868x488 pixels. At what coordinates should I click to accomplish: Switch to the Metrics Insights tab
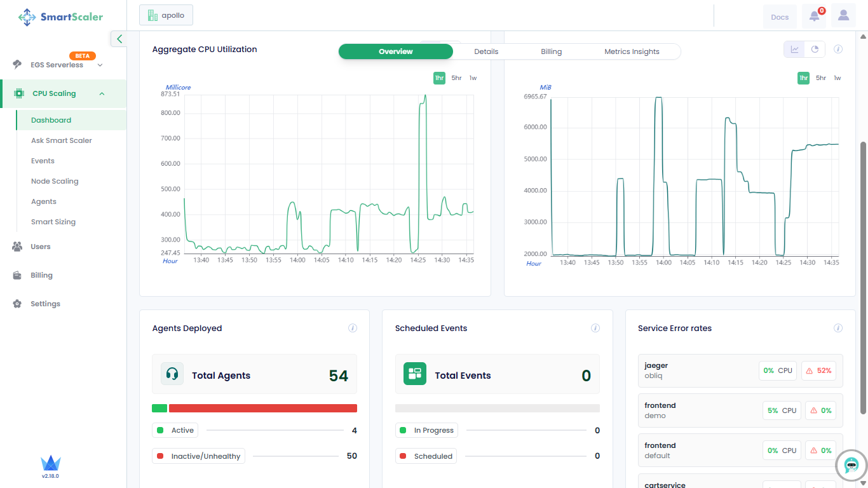click(631, 51)
